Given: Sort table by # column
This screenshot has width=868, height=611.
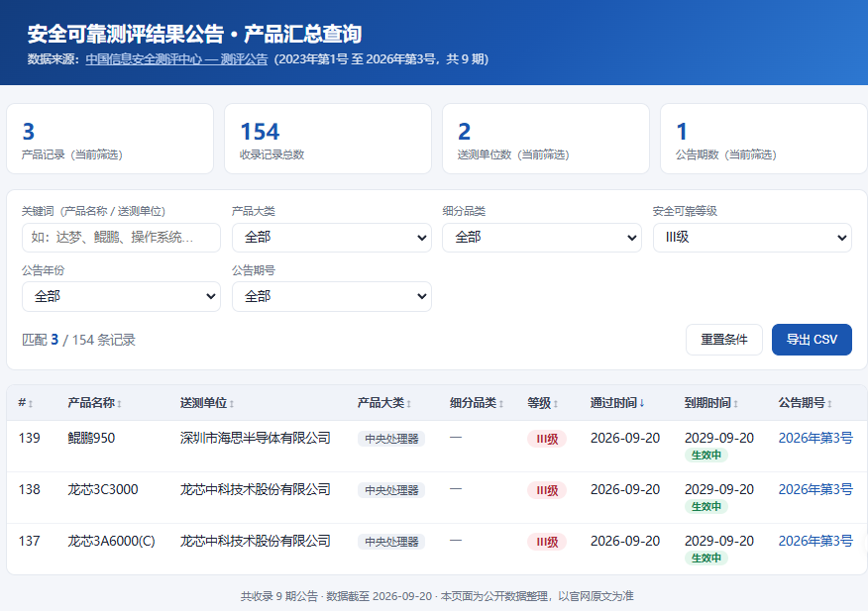Looking at the screenshot, I should pyautogui.click(x=26, y=403).
